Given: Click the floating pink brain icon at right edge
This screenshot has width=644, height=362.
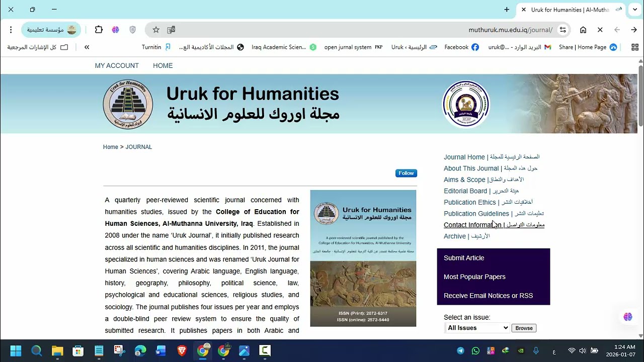Looking at the screenshot, I should [x=628, y=317].
